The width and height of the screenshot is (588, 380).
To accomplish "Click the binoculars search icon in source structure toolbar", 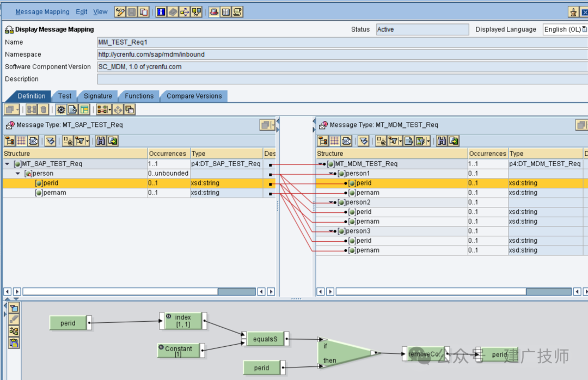I will (x=101, y=141).
